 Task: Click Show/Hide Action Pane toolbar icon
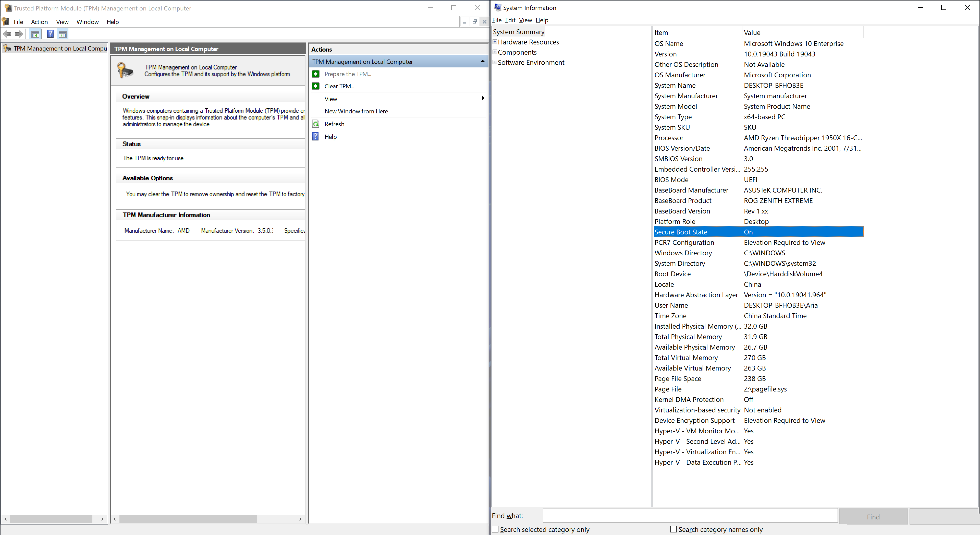(x=63, y=34)
